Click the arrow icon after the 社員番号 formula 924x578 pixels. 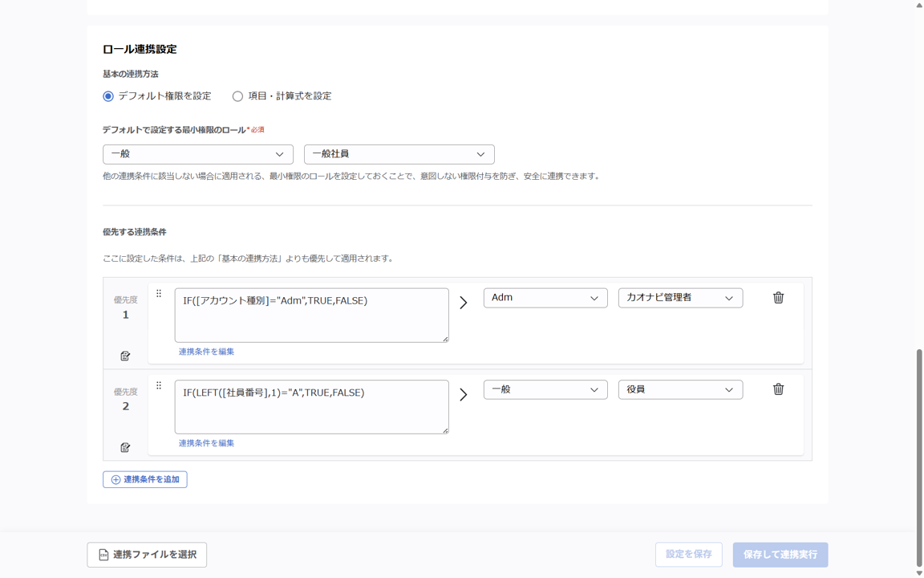464,395
